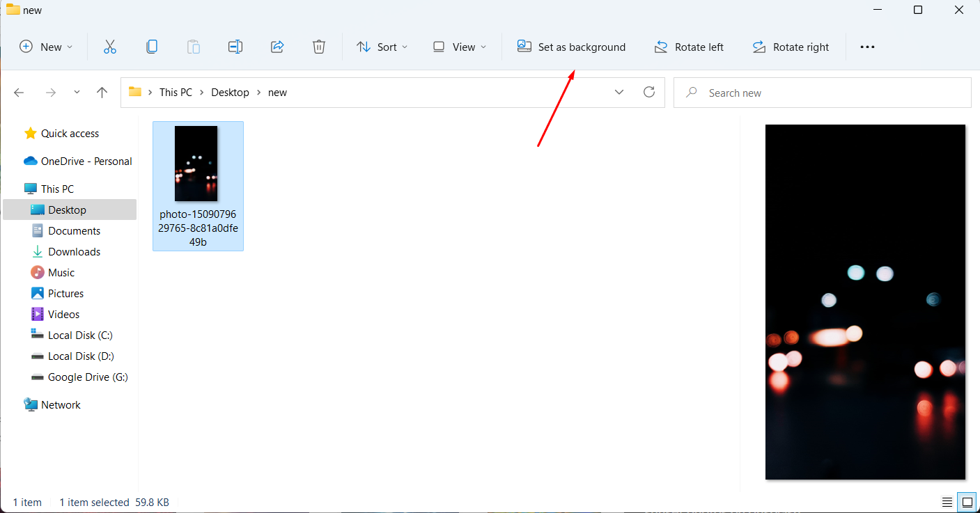Screen dimensions: 980x513
Task: Open Downloads folder in the sidebar
Action: 74,251
